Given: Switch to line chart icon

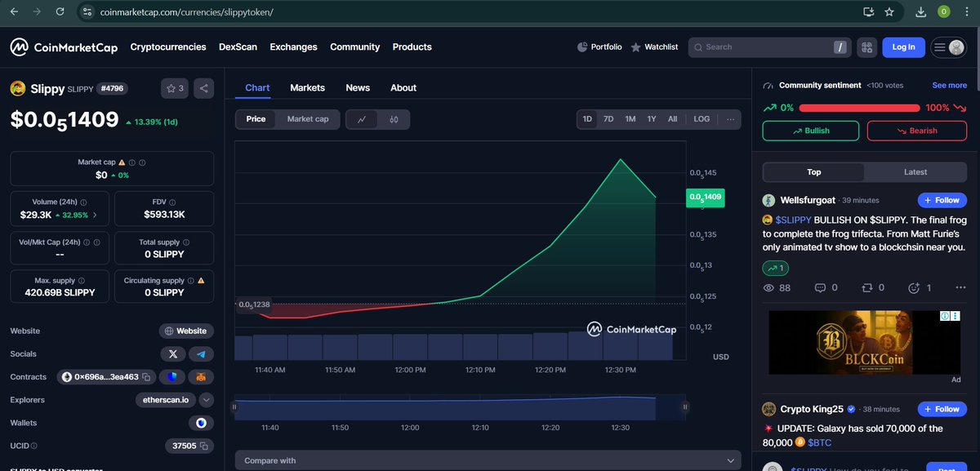Looking at the screenshot, I should coord(362,119).
